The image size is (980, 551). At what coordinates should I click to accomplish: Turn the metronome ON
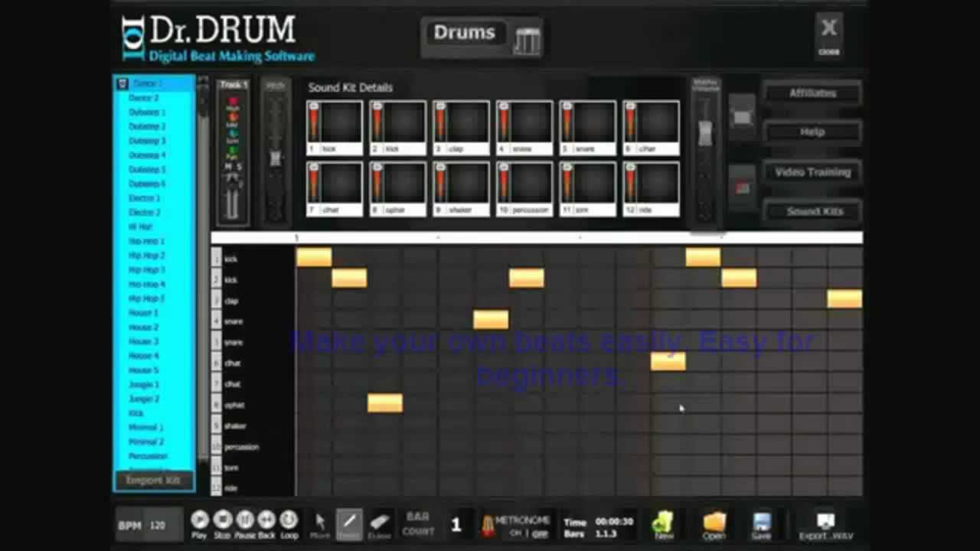(516, 534)
